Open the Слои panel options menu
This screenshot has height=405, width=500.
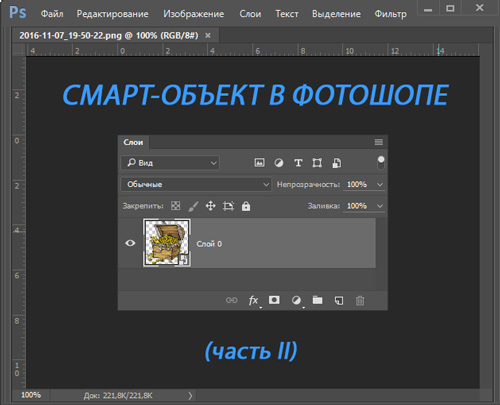[x=379, y=142]
